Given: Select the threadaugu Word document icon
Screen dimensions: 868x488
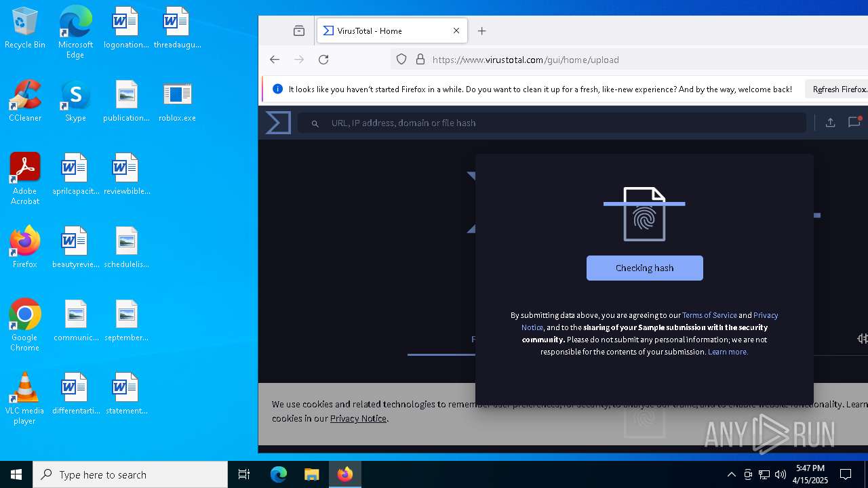Looking at the screenshot, I should 177,28.
